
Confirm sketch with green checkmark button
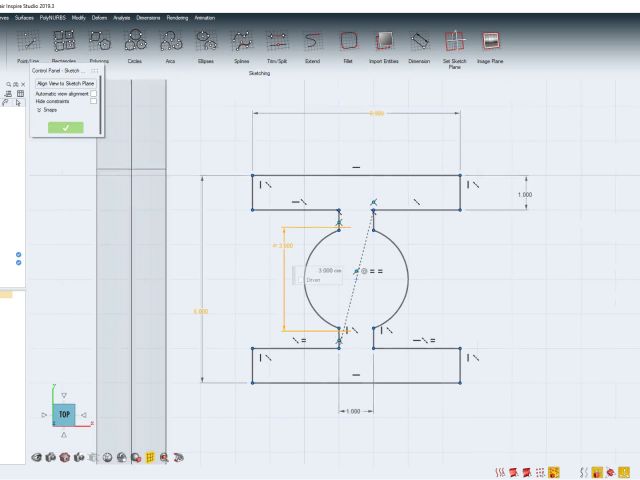(65, 127)
